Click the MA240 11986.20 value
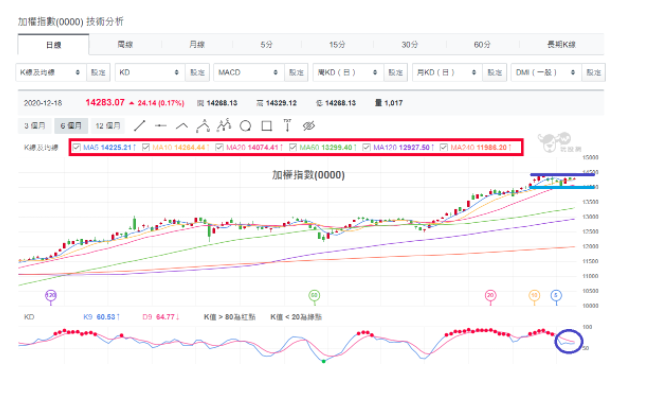Screen dimensions: 645x399 [x=481, y=147]
